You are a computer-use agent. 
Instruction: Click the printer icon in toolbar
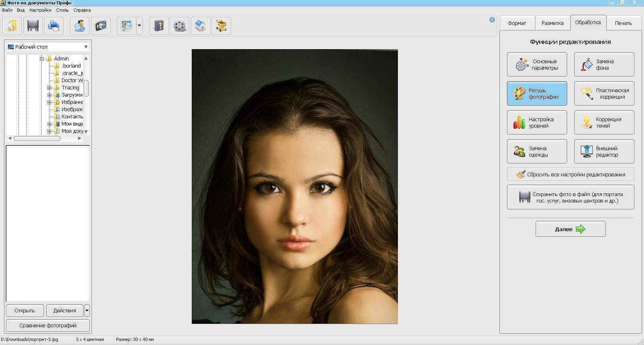coord(54,26)
